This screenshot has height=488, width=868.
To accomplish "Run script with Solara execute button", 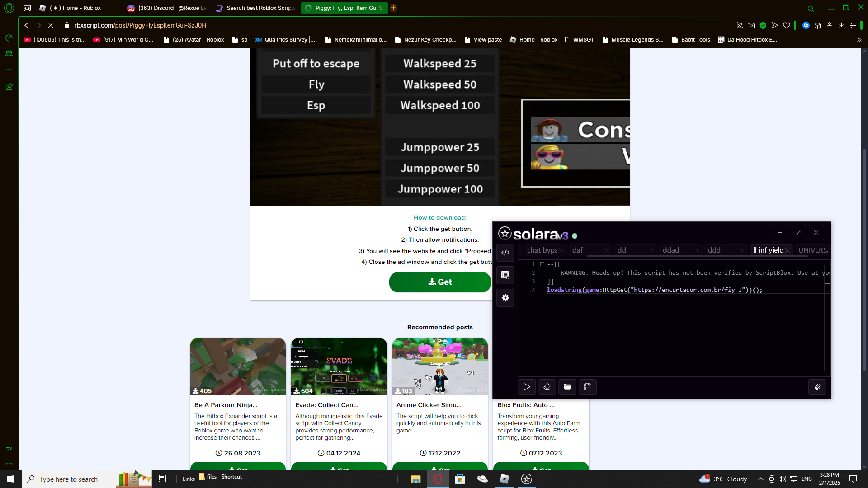I will tap(527, 387).
